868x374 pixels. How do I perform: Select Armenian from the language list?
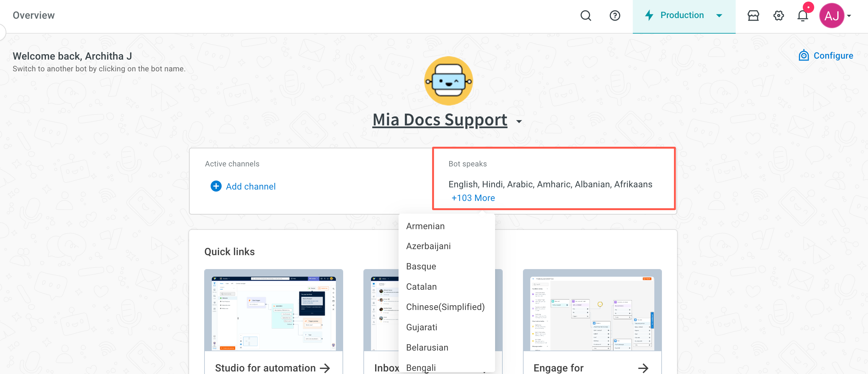click(425, 226)
